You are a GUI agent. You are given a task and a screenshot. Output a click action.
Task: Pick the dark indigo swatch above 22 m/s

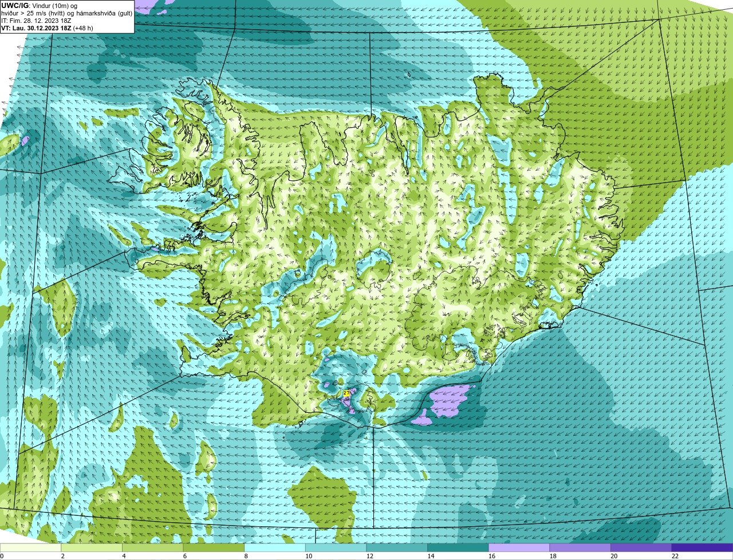pos(702,547)
